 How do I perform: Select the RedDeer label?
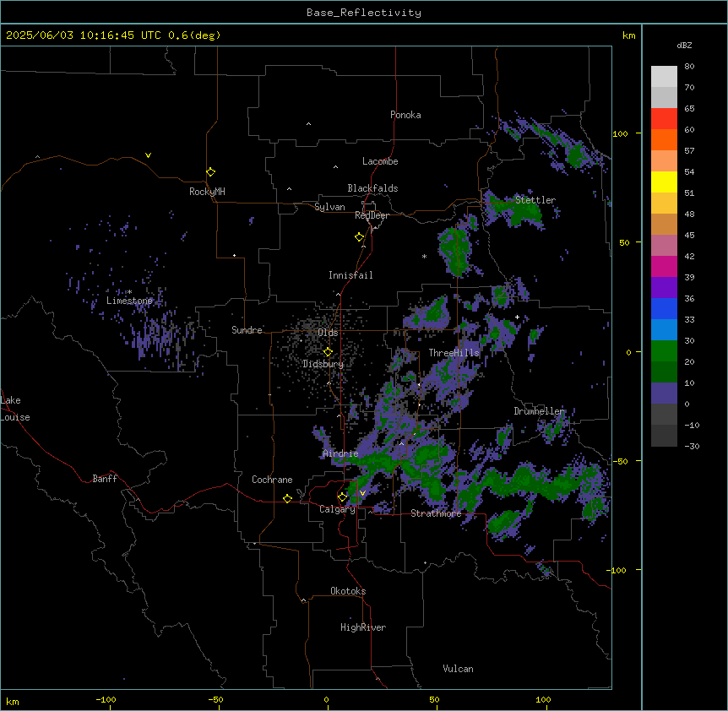pos(372,215)
